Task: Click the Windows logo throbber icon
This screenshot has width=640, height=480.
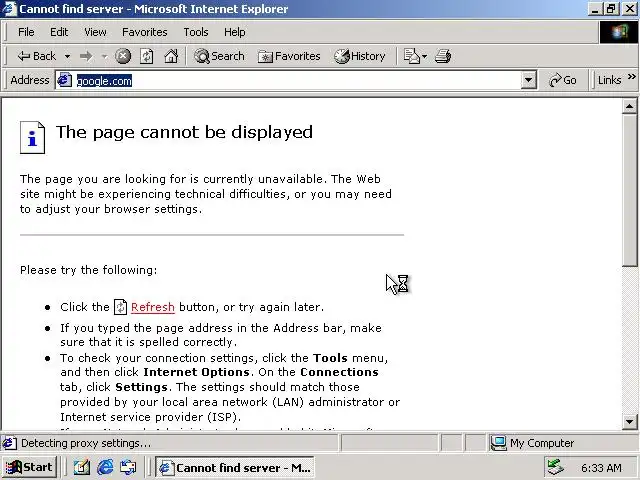Action: pos(619,32)
